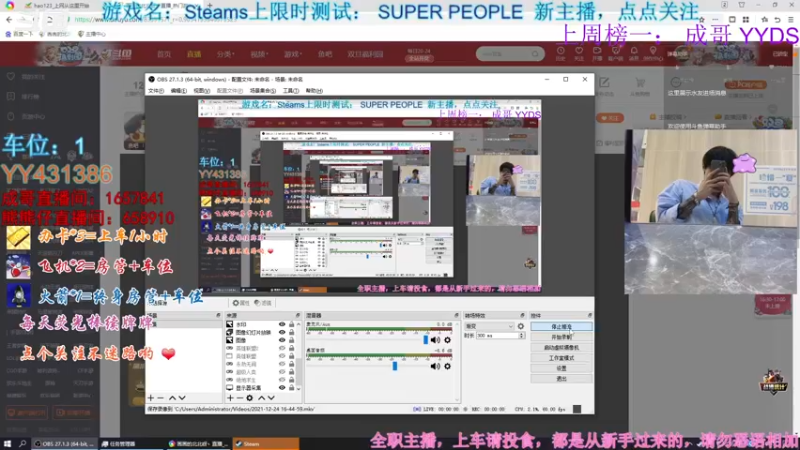The height and width of the screenshot is (450, 800).
Task: Open OBS 设置 settings button
Action: tap(561, 368)
